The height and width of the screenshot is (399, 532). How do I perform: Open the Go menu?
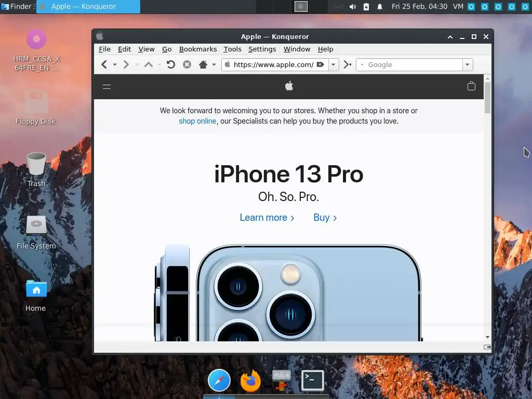[x=167, y=49]
